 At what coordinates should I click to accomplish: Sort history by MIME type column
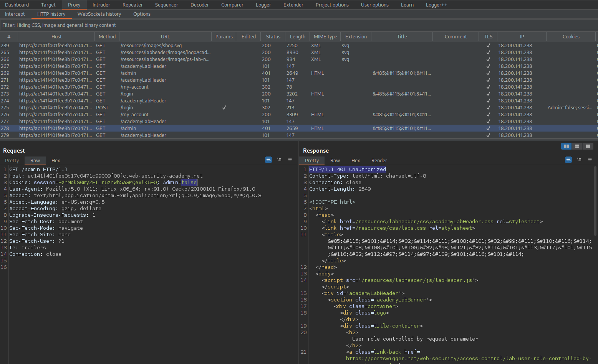(x=325, y=36)
